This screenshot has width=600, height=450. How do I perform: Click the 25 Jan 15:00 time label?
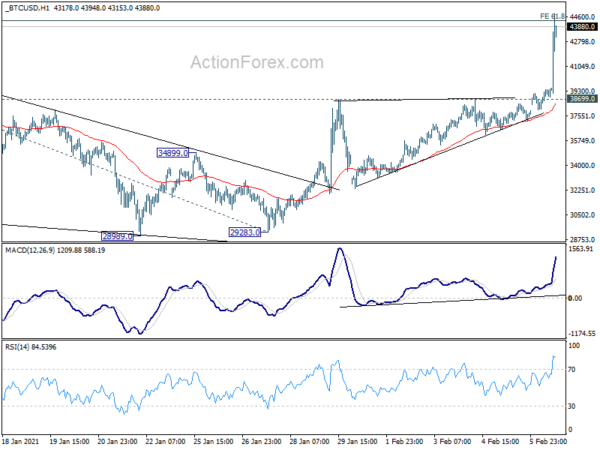click(214, 441)
